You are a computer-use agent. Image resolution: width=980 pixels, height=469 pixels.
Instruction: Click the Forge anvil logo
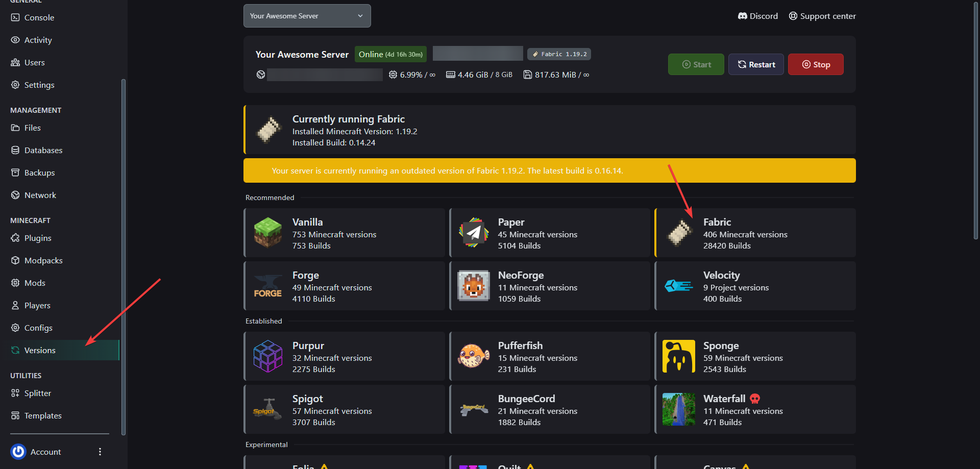[x=268, y=286]
